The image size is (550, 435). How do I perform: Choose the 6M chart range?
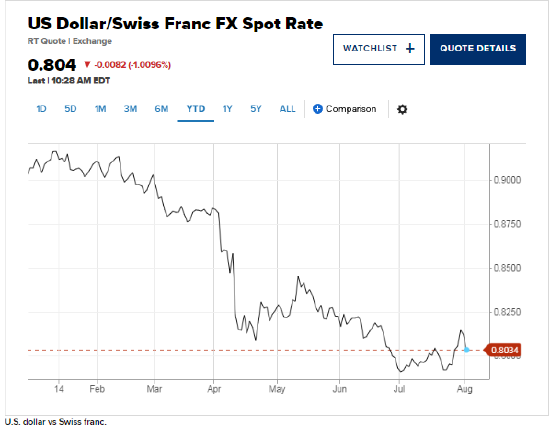[x=161, y=109]
